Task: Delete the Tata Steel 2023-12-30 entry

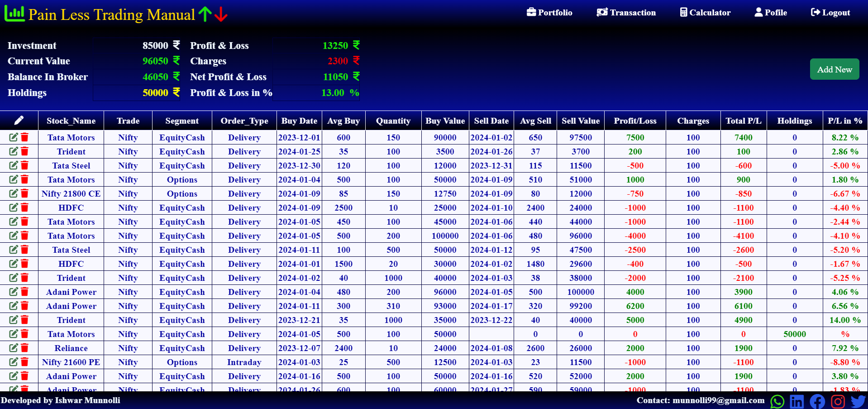Action: (24, 165)
